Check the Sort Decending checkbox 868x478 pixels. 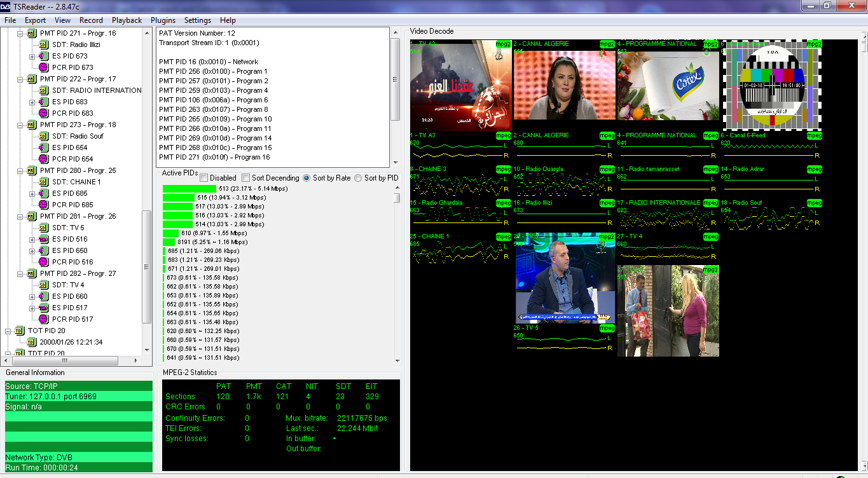[x=246, y=178]
